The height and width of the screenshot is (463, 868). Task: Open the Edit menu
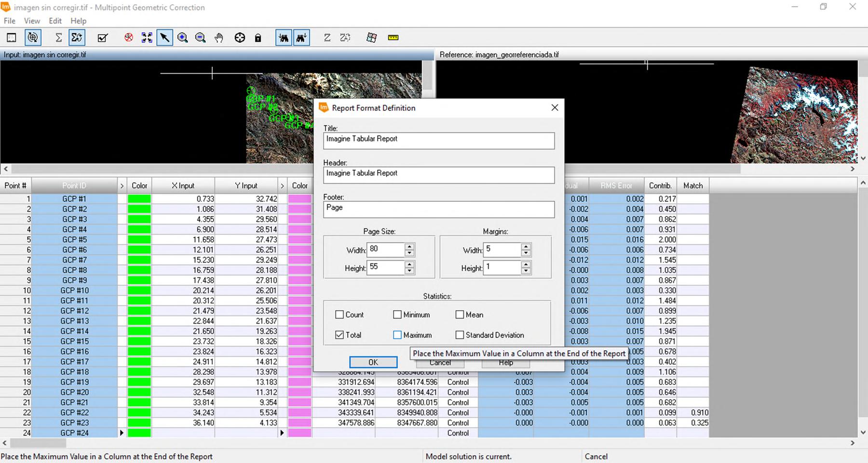point(55,21)
